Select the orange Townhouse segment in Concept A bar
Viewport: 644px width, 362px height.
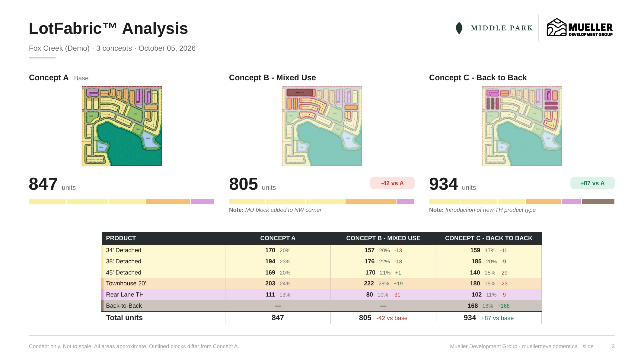point(168,202)
